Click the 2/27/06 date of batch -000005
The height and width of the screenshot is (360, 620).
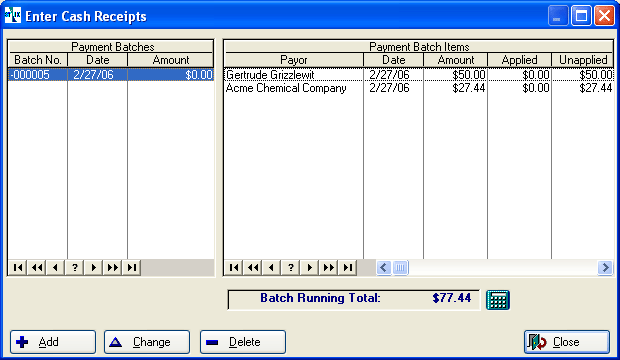coord(93,75)
